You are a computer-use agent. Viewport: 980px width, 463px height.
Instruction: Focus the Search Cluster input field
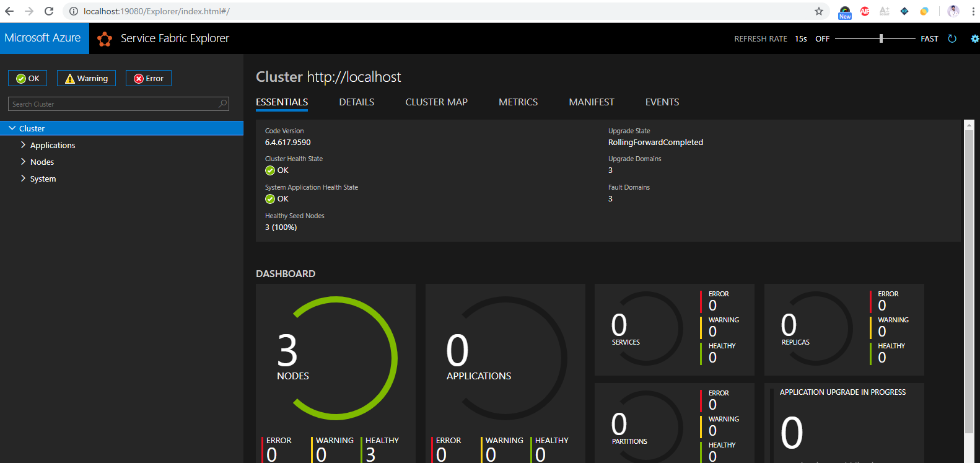[x=118, y=104]
